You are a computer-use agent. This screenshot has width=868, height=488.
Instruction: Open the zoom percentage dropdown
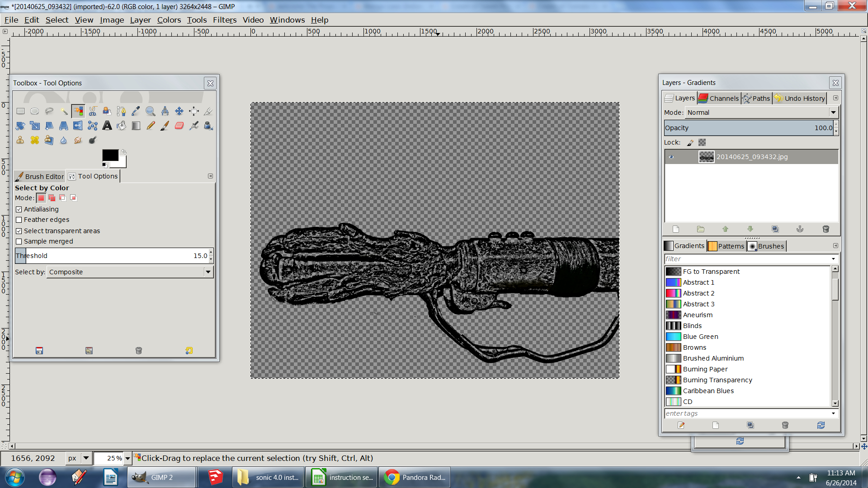pyautogui.click(x=127, y=458)
